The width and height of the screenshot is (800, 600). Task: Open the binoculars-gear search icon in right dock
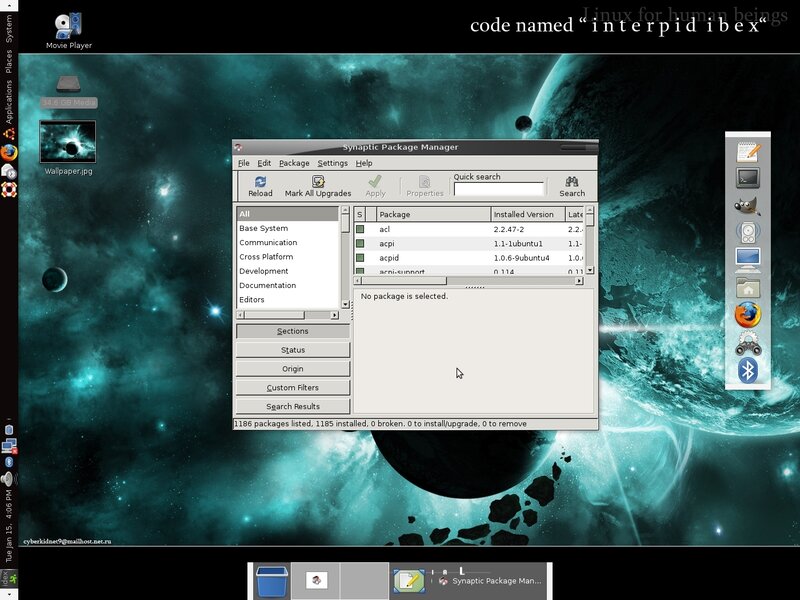click(x=748, y=343)
